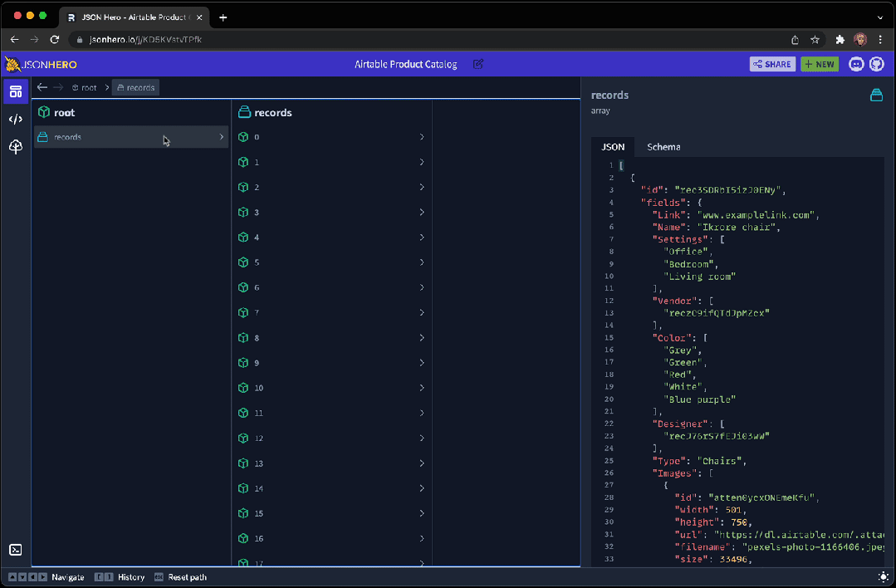Switch to the code editor view icon

15,119
